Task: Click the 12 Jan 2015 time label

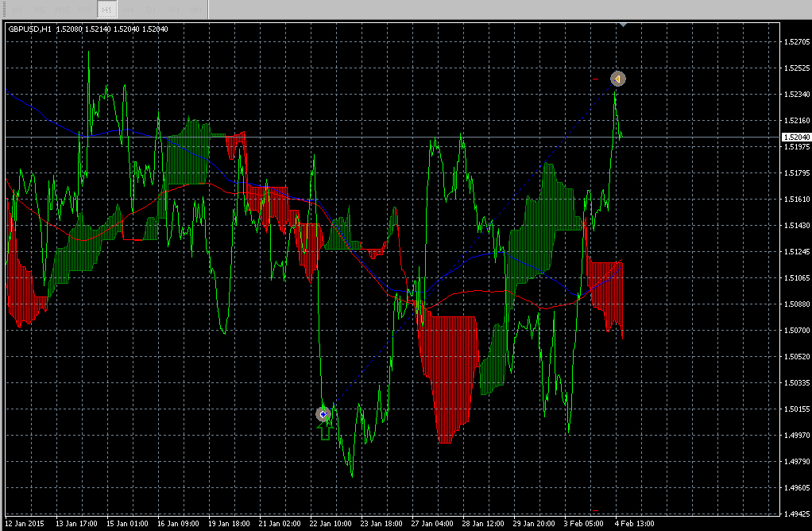Action: [25, 524]
